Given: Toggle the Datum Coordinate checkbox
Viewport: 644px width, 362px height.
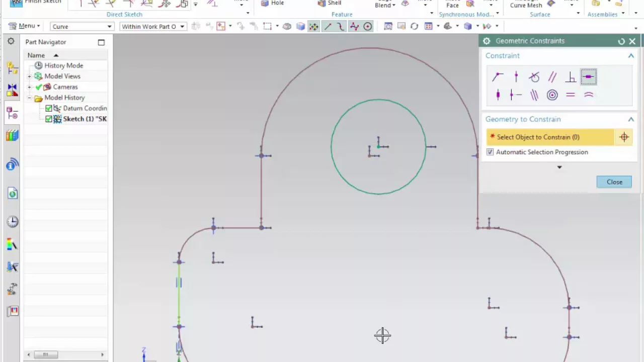Looking at the screenshot, I should (x=49, y=108).
